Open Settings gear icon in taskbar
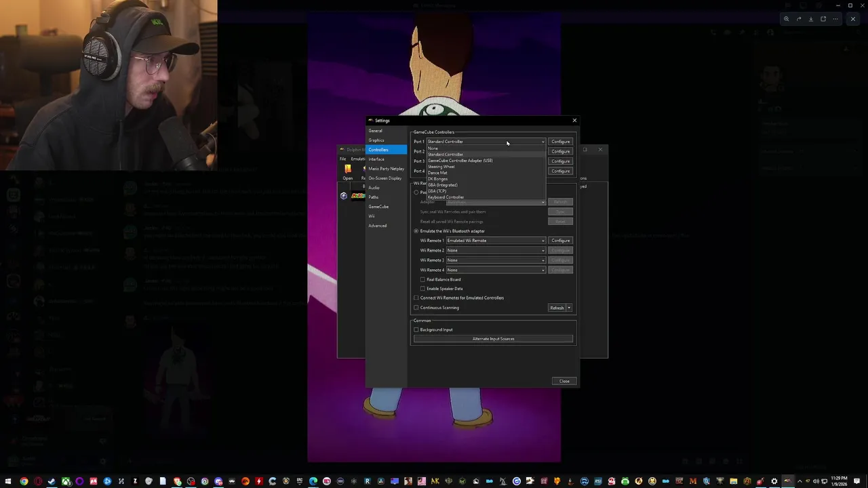The height and width of the screenshot is (488, 868). pos(774,482)
